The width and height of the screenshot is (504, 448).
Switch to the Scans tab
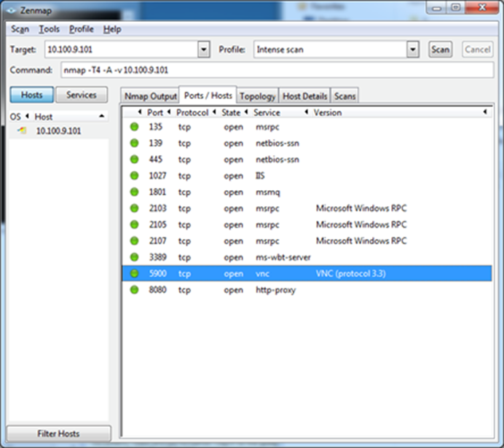(x=344, y=96)
